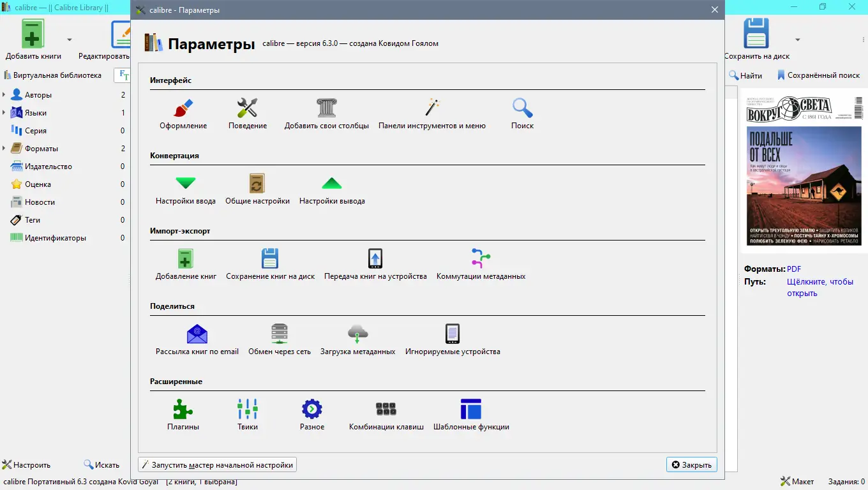Click the Настроить button in sidebar footer
This screenshot has height=490, width=868.
click(26, 465)
